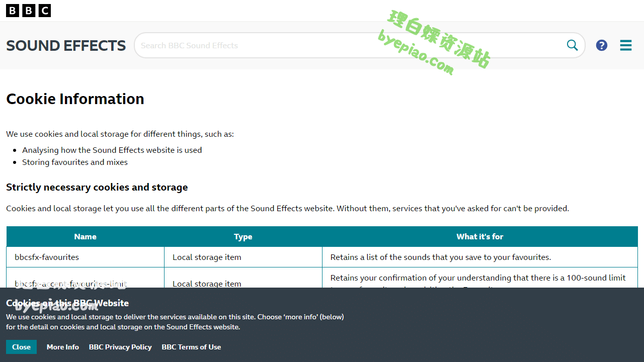Screen dimensions: 644x362
Task: Open the Sound Effects home title
Action: pos(66,46)
